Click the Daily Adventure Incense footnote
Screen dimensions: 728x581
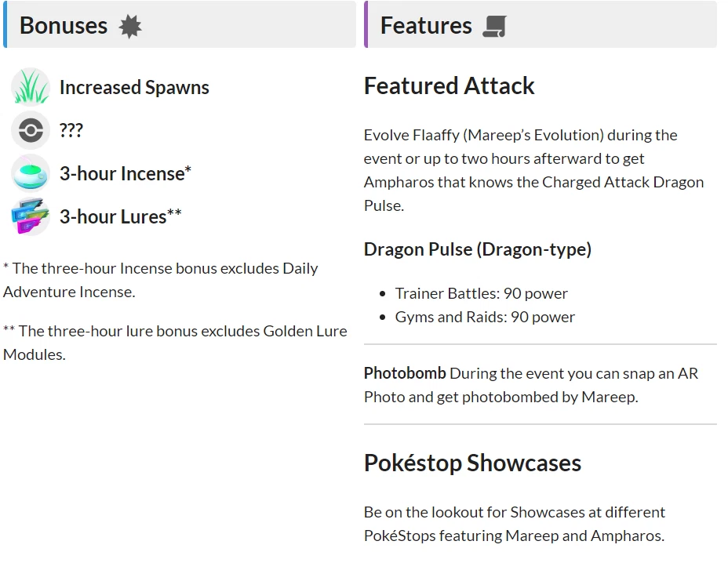[161, 280]
